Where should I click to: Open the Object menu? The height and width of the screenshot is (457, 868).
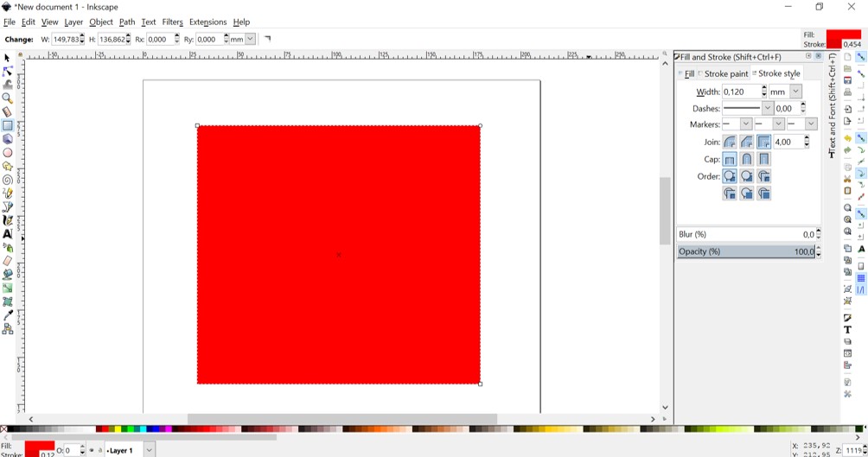tap(101, 22)
